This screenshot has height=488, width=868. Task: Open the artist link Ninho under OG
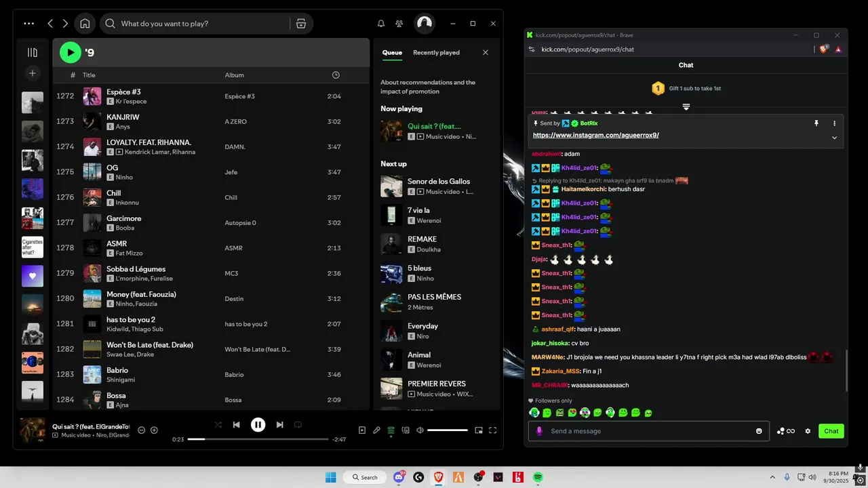pos(124,178)
